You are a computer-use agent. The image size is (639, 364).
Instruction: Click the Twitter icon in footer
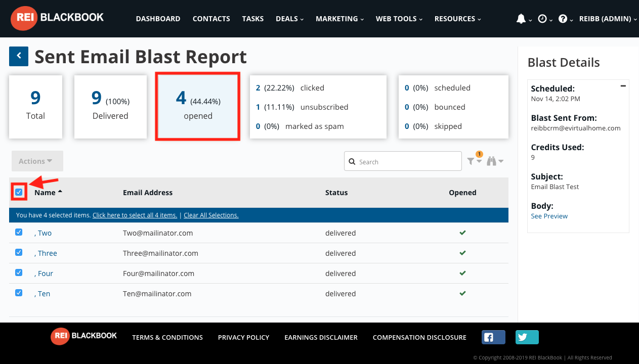tap(527, 337)
